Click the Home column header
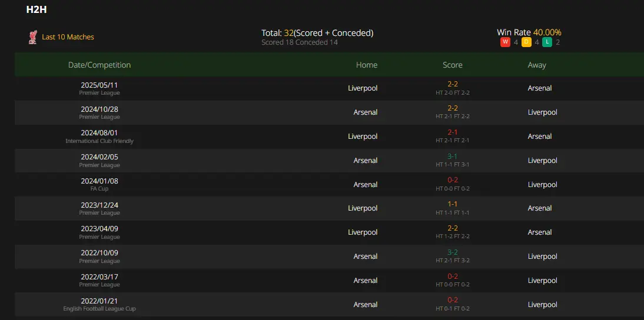 pos(366,65)
